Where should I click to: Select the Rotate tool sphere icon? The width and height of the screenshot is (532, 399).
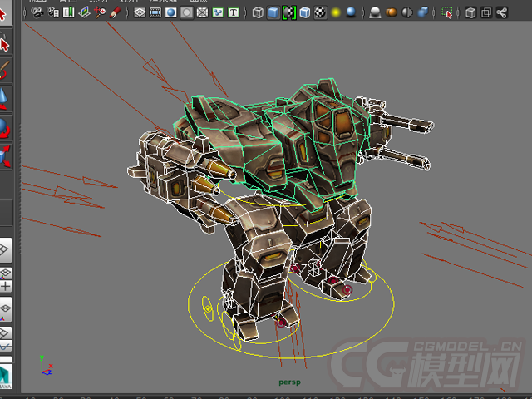pyautogui.click(x=5, y=128)
